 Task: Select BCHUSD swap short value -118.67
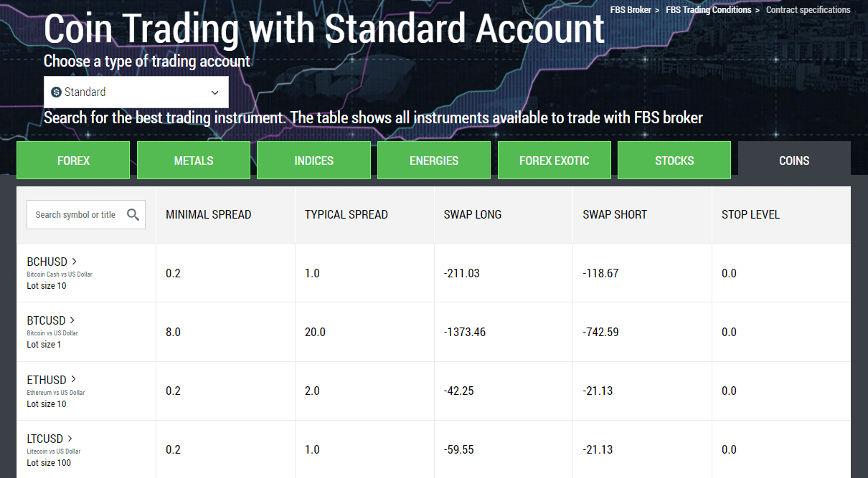point(600,273)
